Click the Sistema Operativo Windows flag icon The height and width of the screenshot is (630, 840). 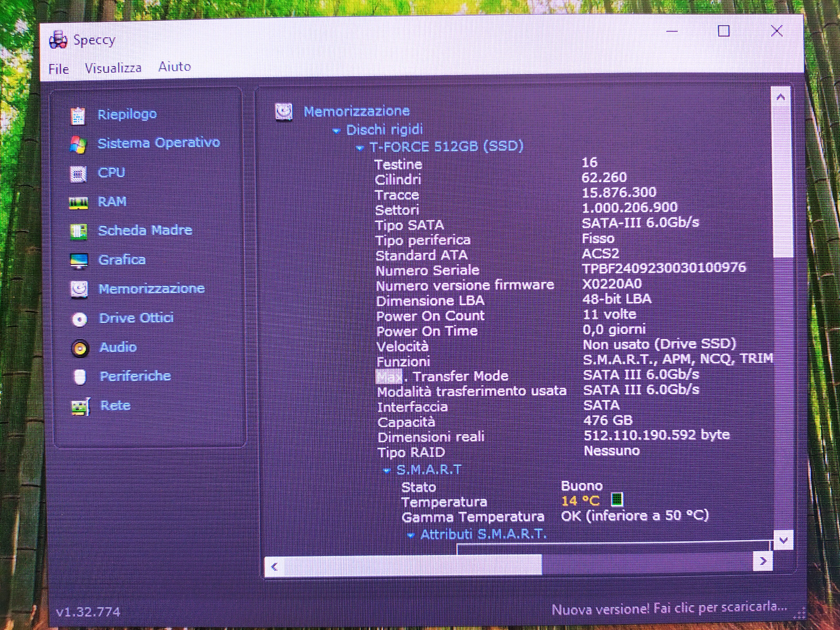click(x=78, y=145)
